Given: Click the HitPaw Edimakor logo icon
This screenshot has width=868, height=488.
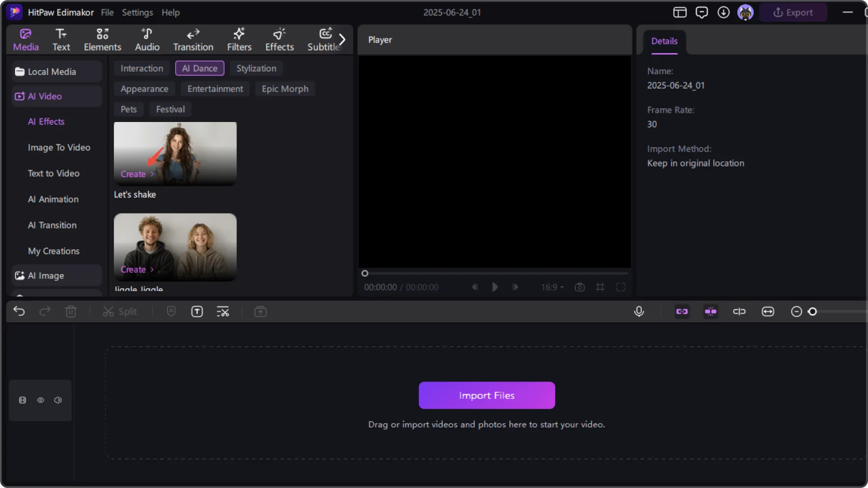Looking at the screenshot, I should [15, 12].
